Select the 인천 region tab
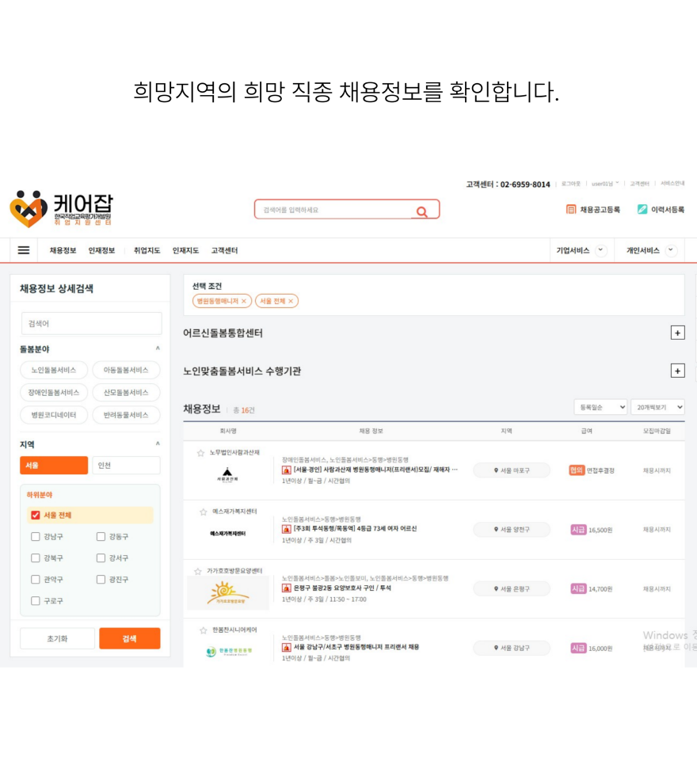 click(x=126, y=466)
